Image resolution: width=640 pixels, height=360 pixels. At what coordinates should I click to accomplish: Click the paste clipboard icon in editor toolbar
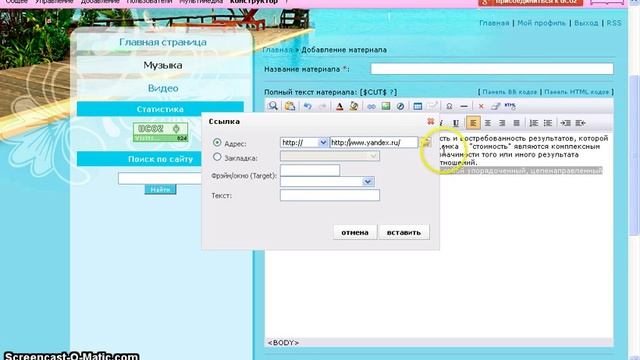[290, 106]
